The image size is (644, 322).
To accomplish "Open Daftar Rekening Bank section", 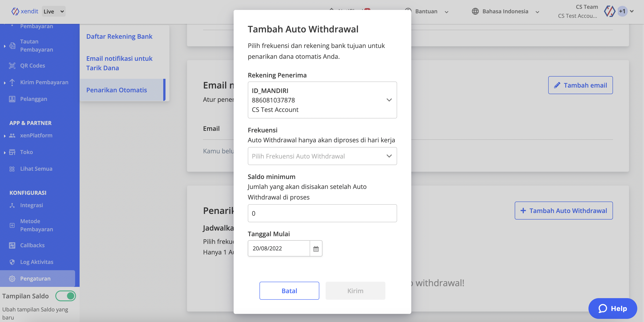I will click(x=119, y=36).
